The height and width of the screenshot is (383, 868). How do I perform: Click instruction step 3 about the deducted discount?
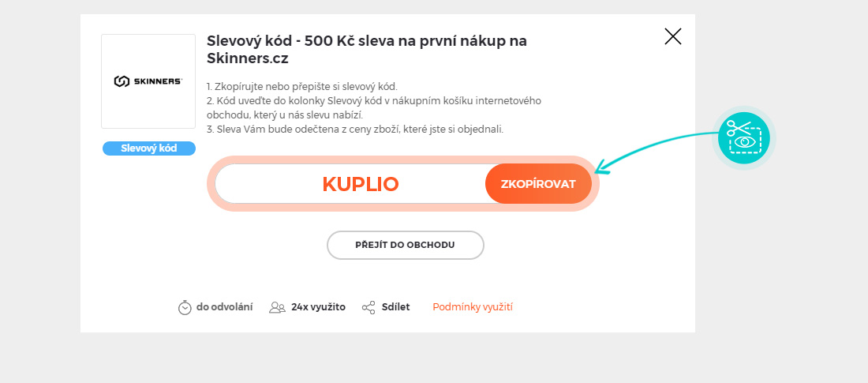point(354,129)
